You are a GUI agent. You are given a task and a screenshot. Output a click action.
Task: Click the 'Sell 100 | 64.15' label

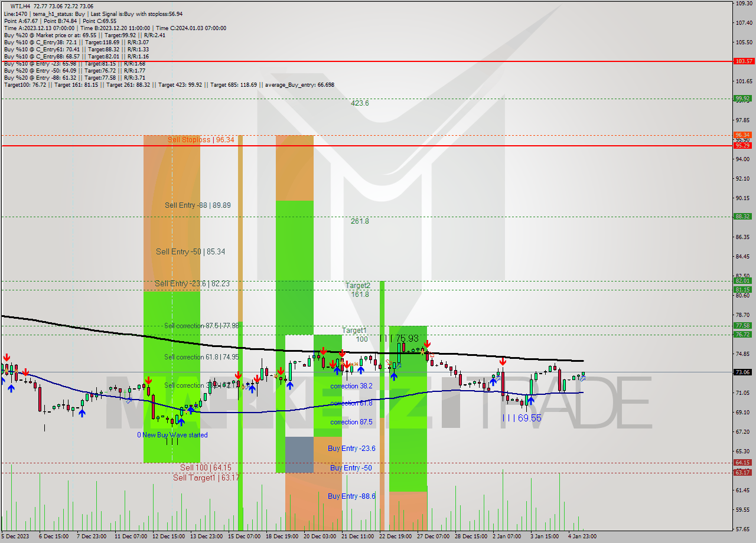coord(206,467)
